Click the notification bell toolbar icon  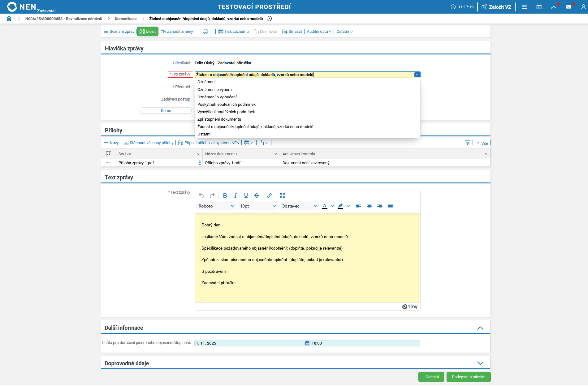click(x=205, y=32)
